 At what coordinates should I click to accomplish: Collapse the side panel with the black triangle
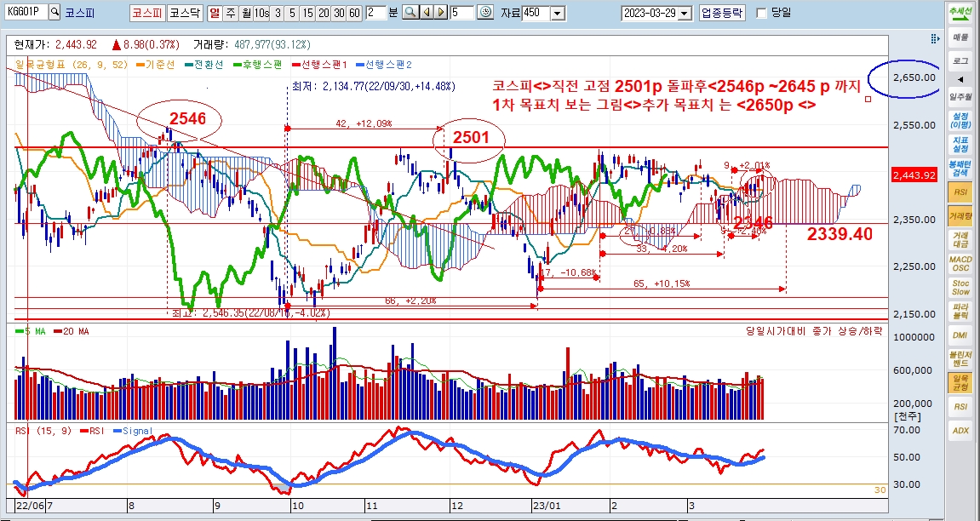(960, 79)
